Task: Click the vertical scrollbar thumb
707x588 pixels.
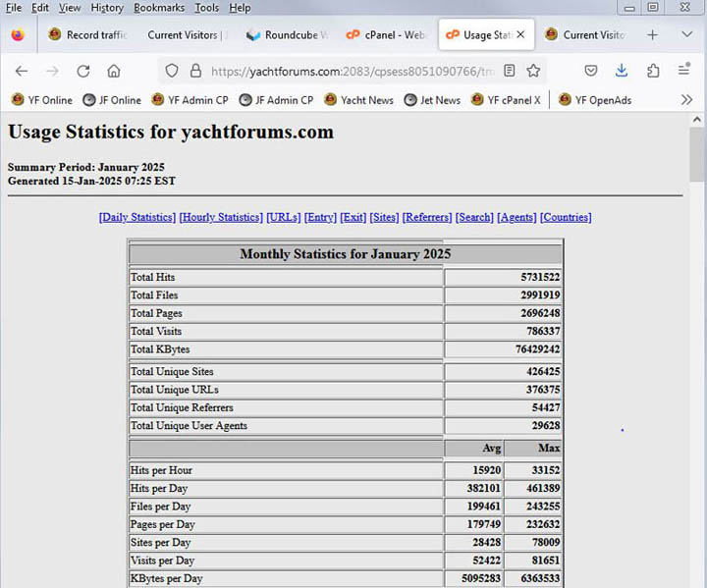Action: coord(697,155)
